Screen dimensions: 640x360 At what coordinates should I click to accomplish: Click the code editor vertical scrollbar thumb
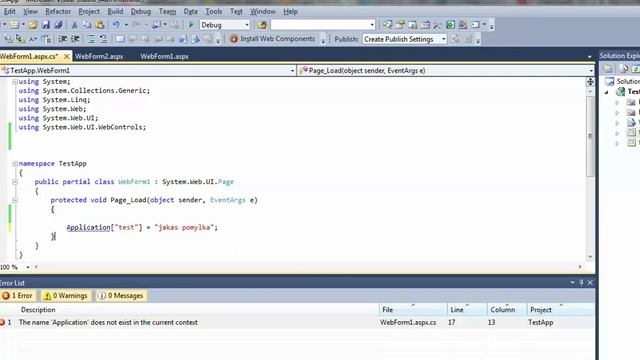[x=590, y=136]
